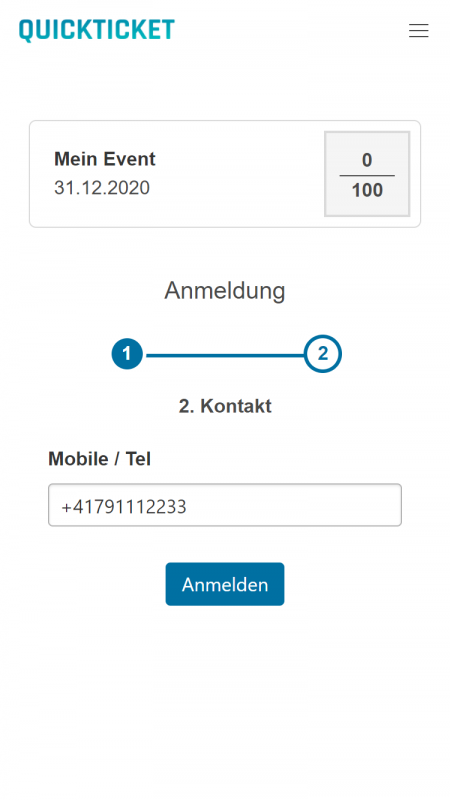Click the 0 / 100 attendee counter box

[367, 174]
